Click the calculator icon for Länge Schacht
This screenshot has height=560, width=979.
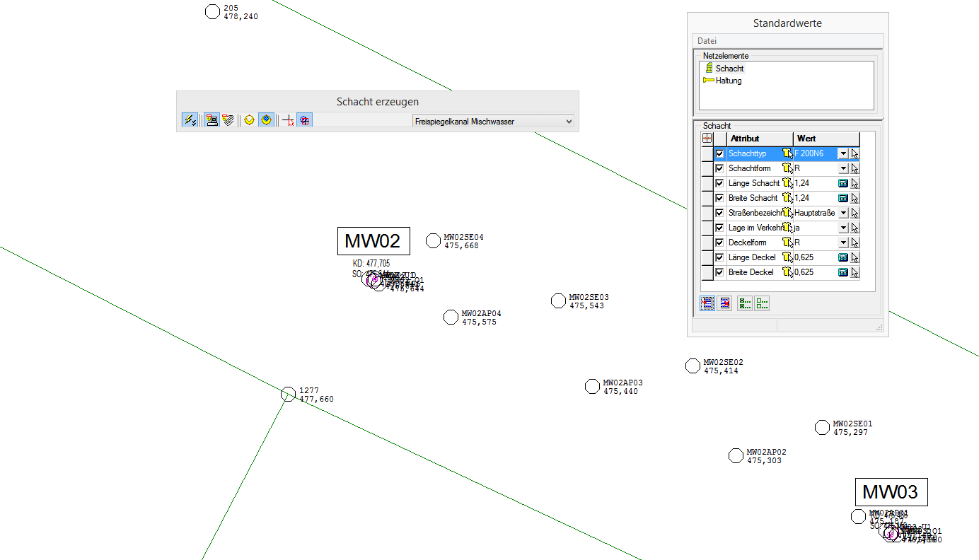842,183
